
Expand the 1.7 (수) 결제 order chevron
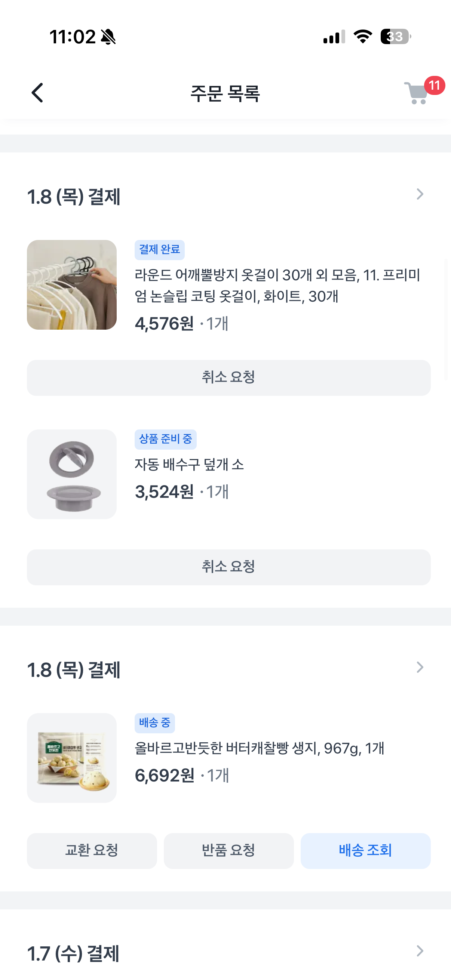point(420,951)
